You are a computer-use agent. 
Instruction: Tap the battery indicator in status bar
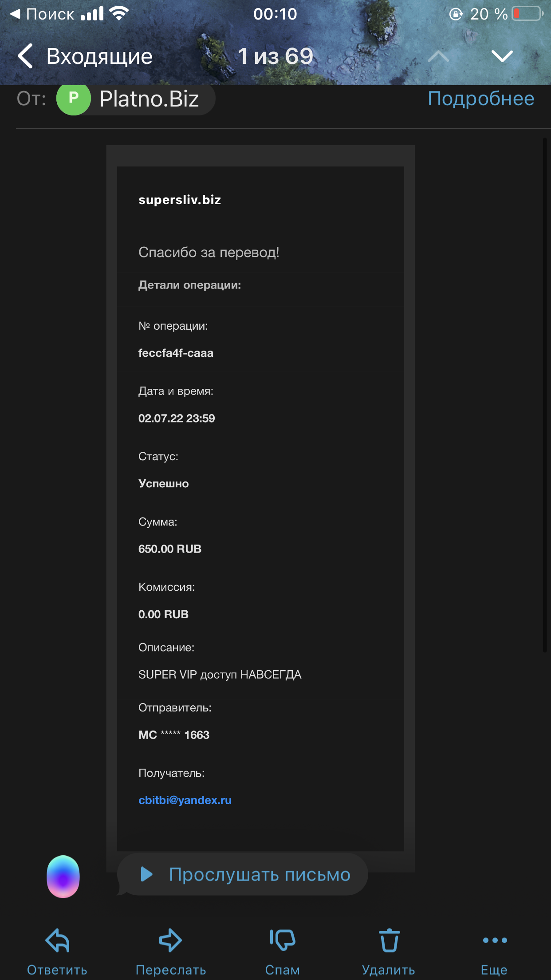(x=528, y=14)
